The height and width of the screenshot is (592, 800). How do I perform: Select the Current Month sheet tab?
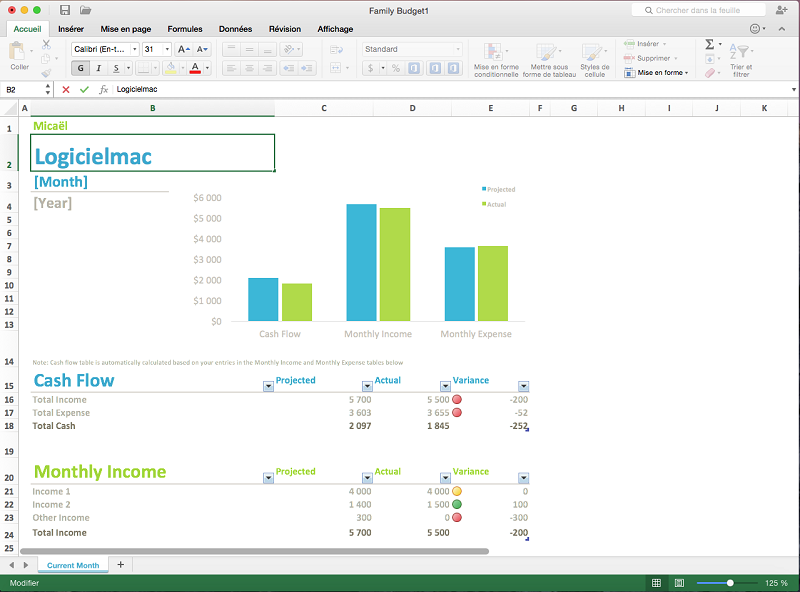[73, 565]
